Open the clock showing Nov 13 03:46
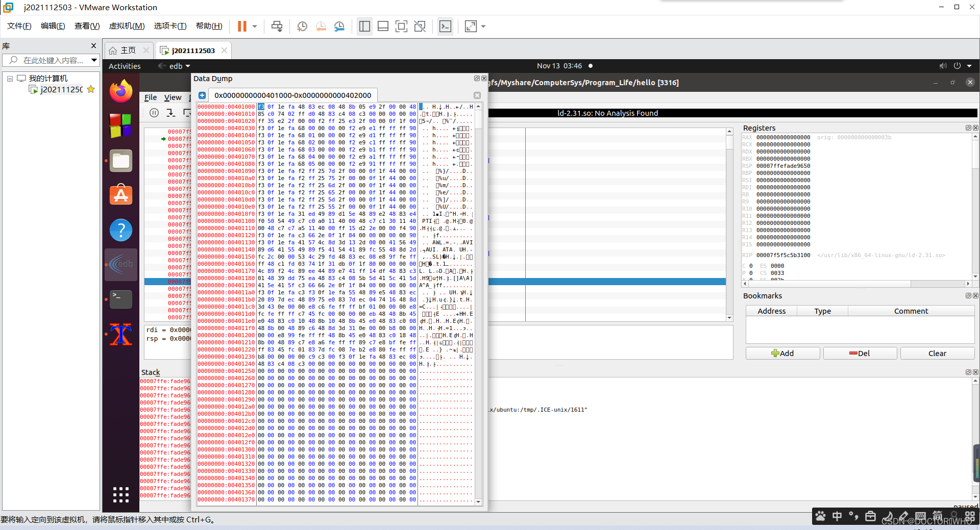Screen dimensions: 980x530 pyautogui.click(x=559, y=66)
